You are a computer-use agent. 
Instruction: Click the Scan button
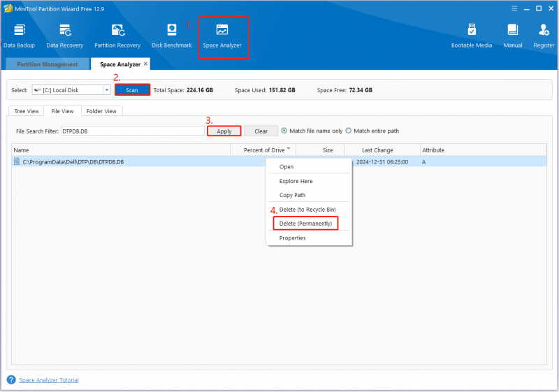[132, 90]
